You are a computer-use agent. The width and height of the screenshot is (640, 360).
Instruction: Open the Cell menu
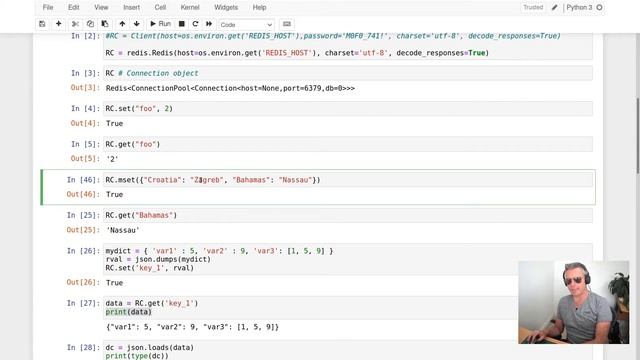(160, 7)
